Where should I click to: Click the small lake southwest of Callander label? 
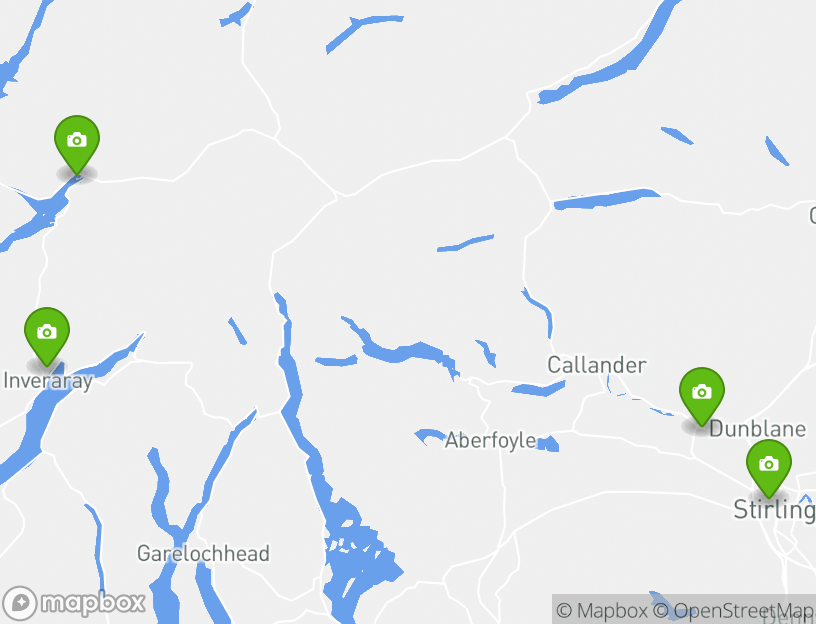coord(539,388)
